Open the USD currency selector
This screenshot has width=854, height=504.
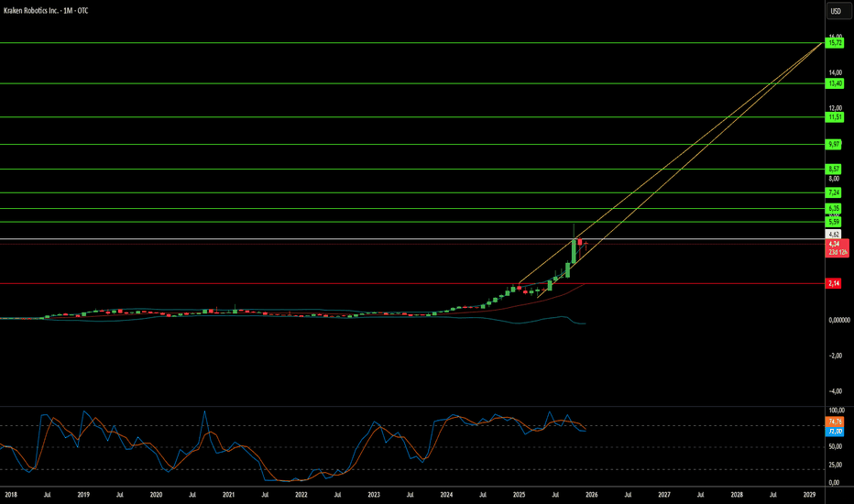pyautogui.click(x=836, y=11)
